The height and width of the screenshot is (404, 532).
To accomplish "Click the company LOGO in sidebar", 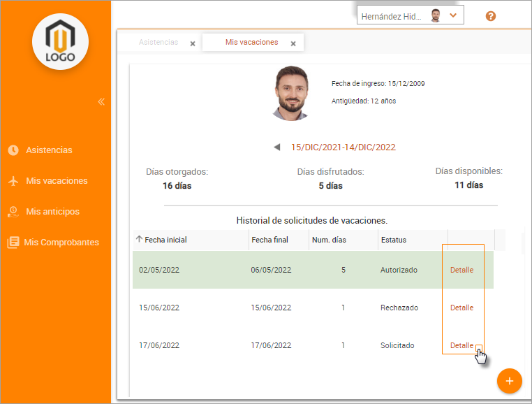I will coord(60,42).
